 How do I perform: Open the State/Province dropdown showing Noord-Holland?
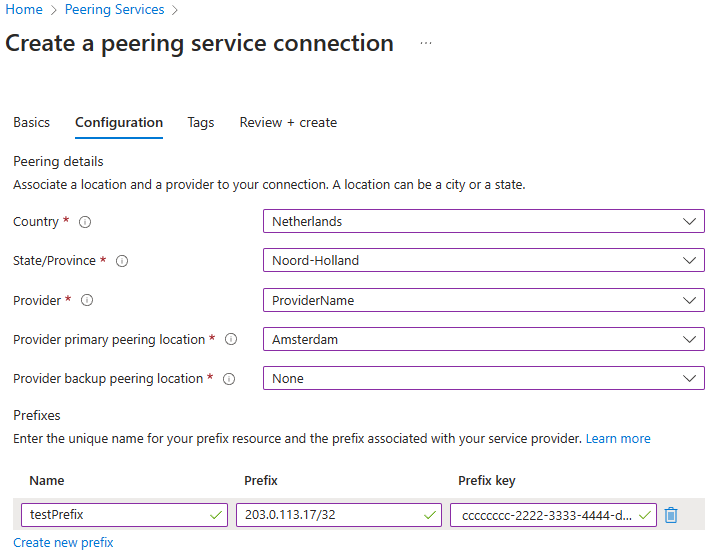coord(484,260)
